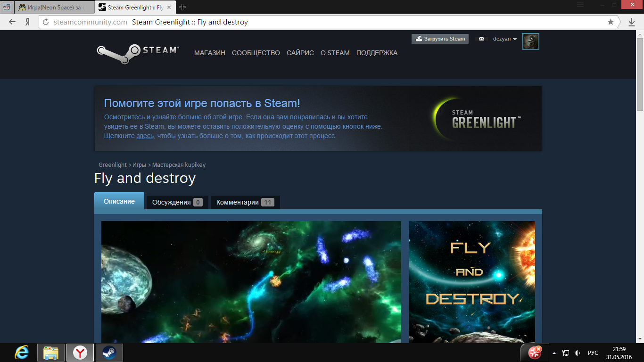Open the dezyan profile avatar
The image size is (644, 362).
pyautogui.click(x=531, y=41)
